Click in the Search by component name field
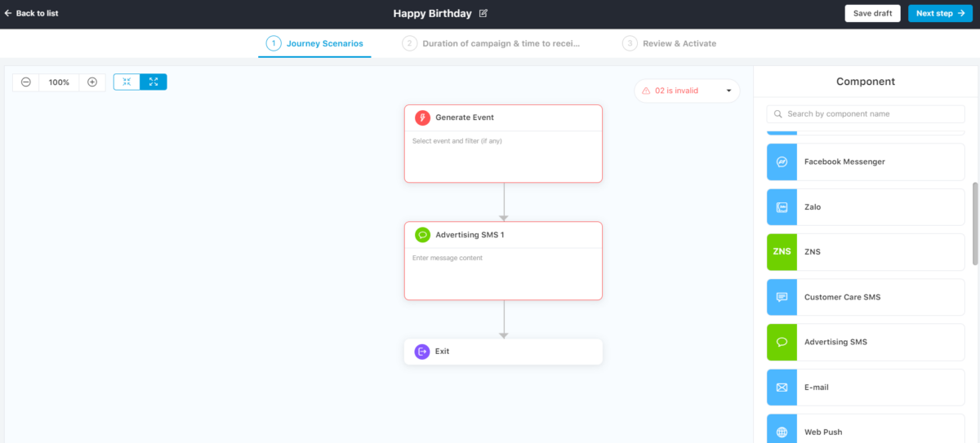Viewport: 980px width, 443px height. pos(866,114)
